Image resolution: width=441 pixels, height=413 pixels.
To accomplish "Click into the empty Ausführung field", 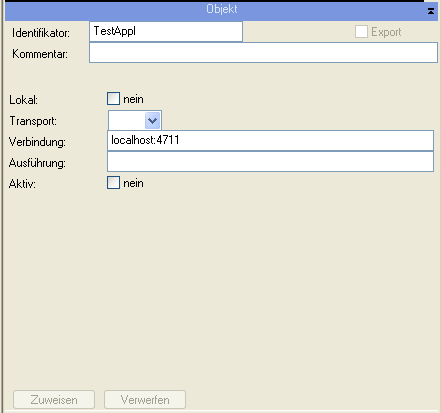I will [270, 162].
